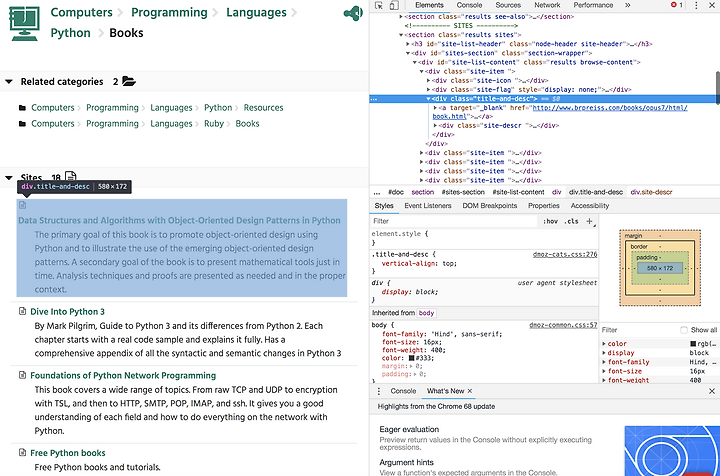Open dmoz-cats.css:276 source link
Viewport: 720px width, 476px height.
click(x=565, y=254)
